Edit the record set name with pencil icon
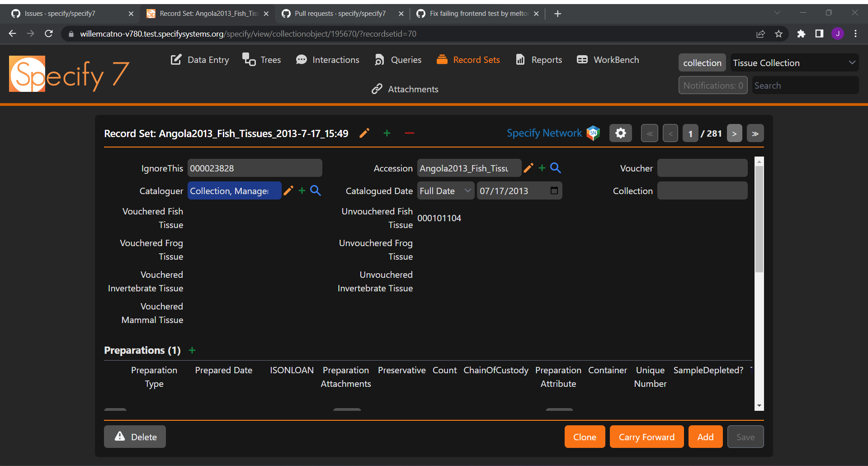Screen dimensions: 868x466 point(364,133)
